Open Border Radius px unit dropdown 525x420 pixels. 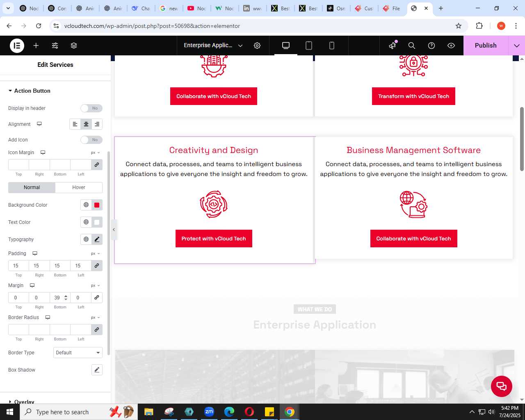pyautogui.click(x=96, y=317)
